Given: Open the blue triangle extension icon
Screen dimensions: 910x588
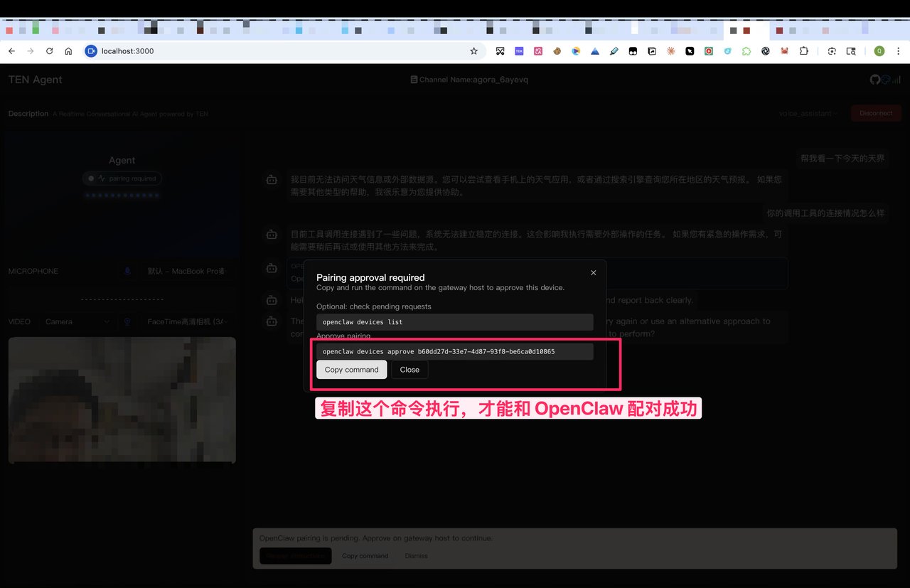Looking at the screenshot, I should tap(595, 51).
